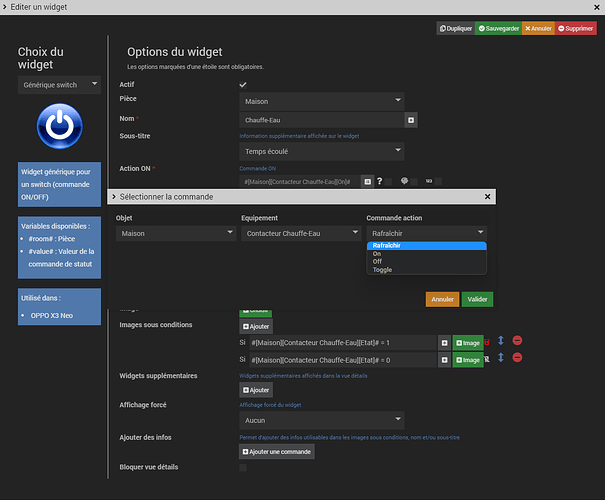Click the blue power switch widget icon
The width and height of the screenshot is (605, 500).
click(59, 127)
